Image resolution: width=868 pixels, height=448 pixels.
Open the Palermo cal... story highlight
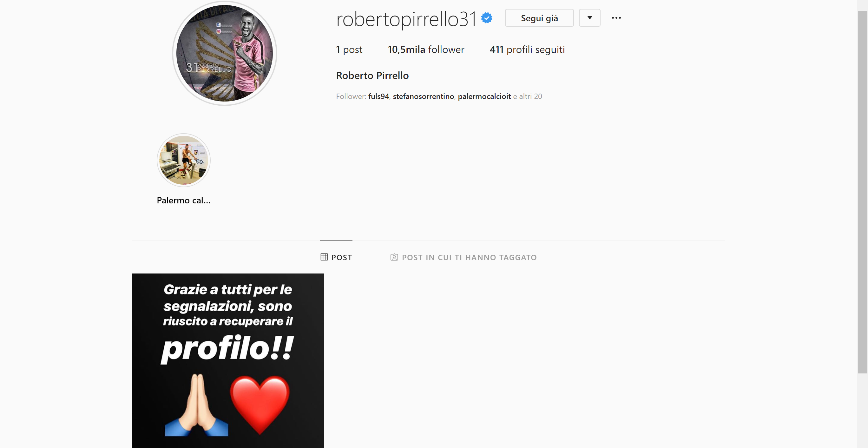[184, 160]
